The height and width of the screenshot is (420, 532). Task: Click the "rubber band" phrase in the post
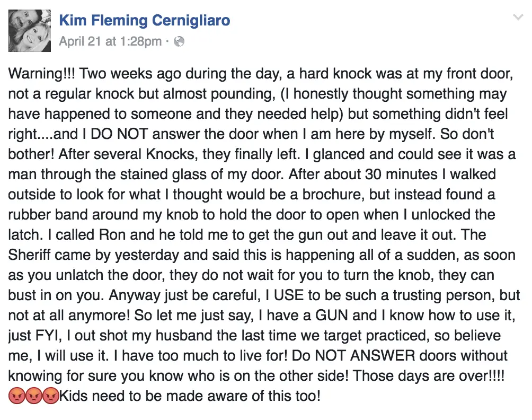(x=48, y=215)
